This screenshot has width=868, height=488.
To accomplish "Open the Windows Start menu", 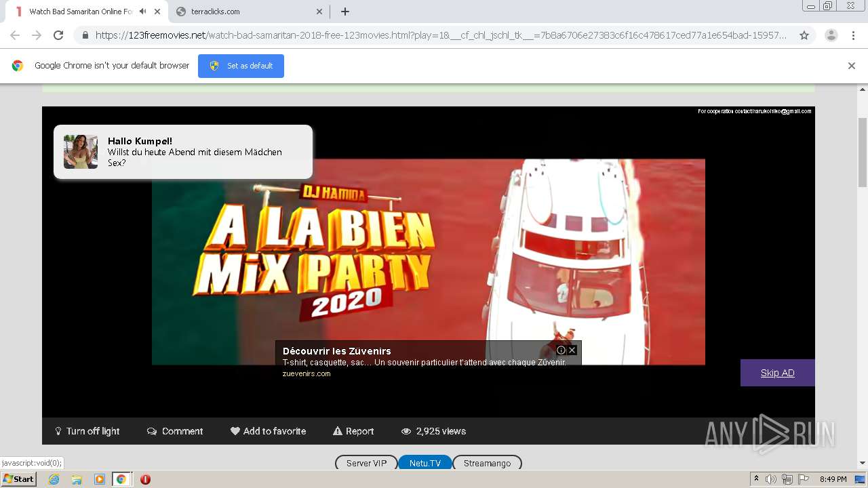I will (18, 479).
